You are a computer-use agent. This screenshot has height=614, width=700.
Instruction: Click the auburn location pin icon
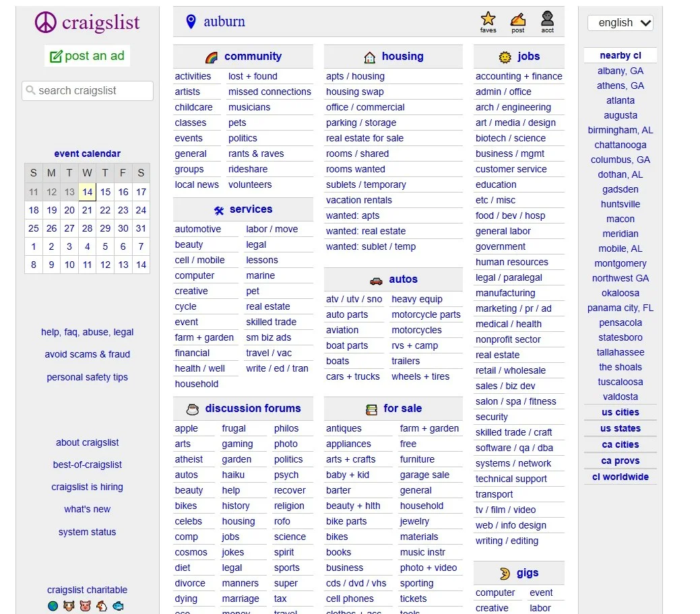pos(191,22)
